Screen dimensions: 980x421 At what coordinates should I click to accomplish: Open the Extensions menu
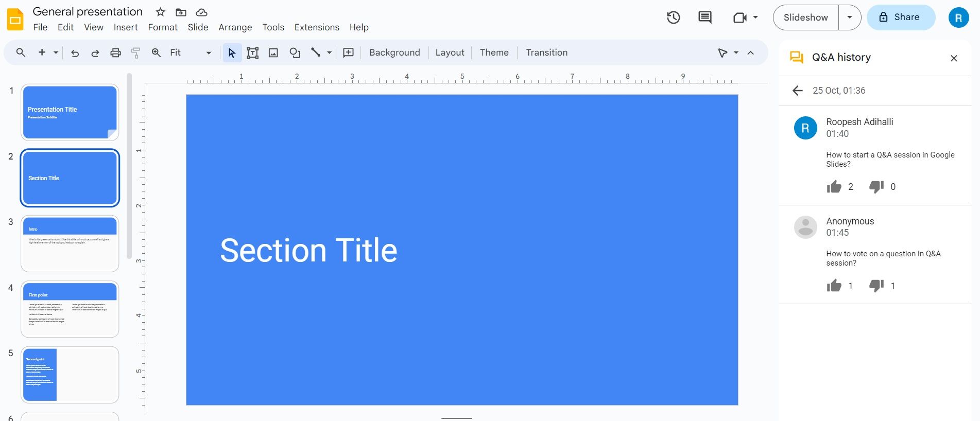[x=317, y=27]
